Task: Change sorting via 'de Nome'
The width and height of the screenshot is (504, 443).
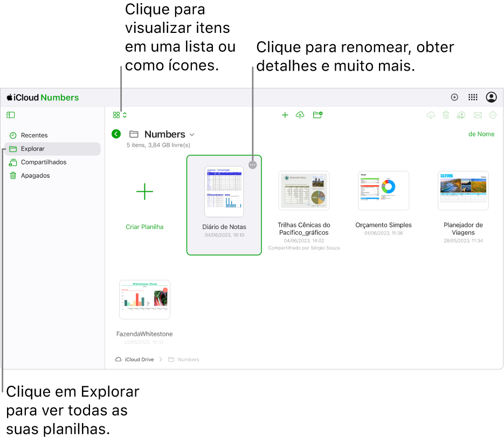Action: [x=481, y=134]
